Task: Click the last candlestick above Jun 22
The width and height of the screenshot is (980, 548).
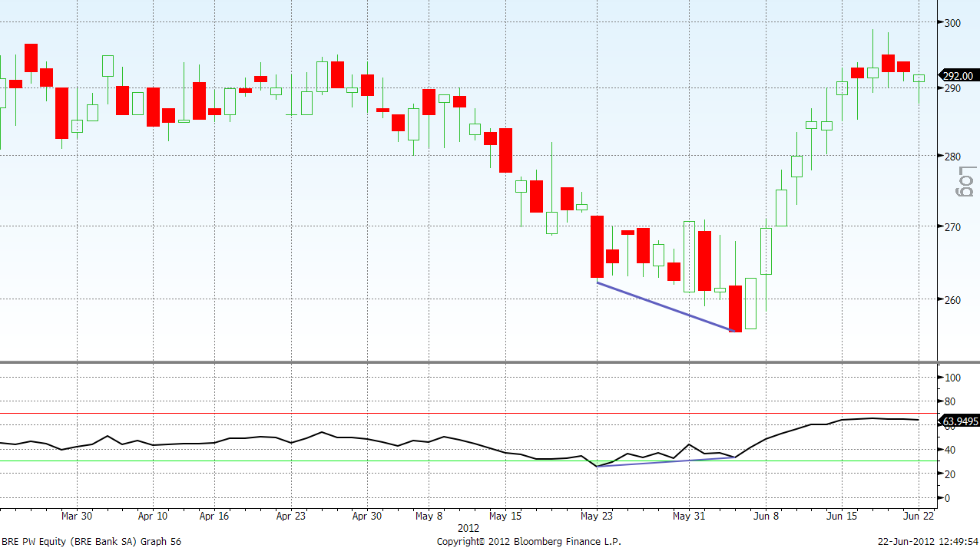Action: coord(919,78)
